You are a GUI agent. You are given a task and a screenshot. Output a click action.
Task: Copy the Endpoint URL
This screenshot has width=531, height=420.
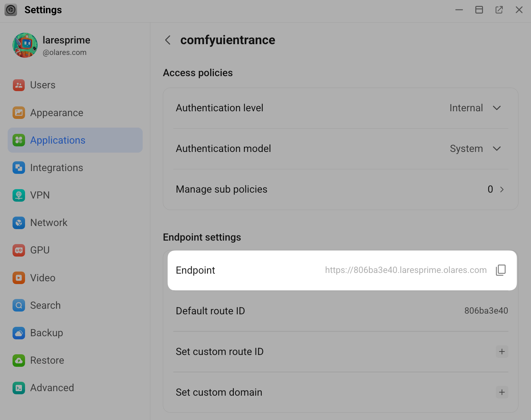[x=501, y=270]
